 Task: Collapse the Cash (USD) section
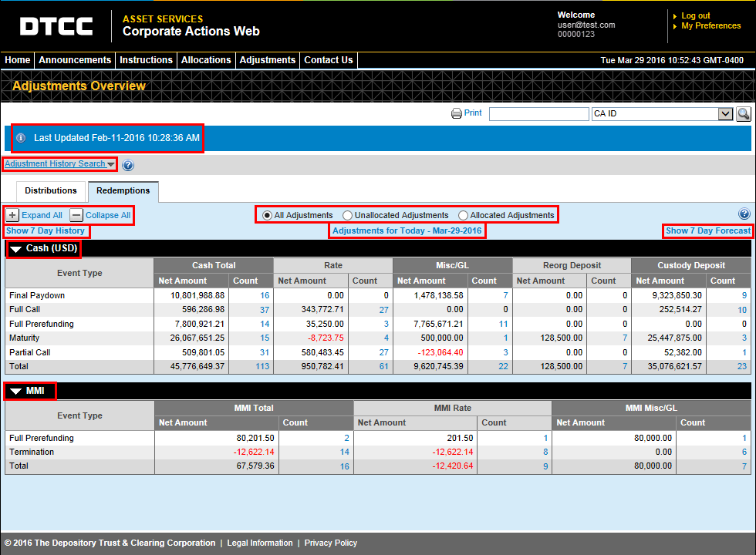coord(16,248)
